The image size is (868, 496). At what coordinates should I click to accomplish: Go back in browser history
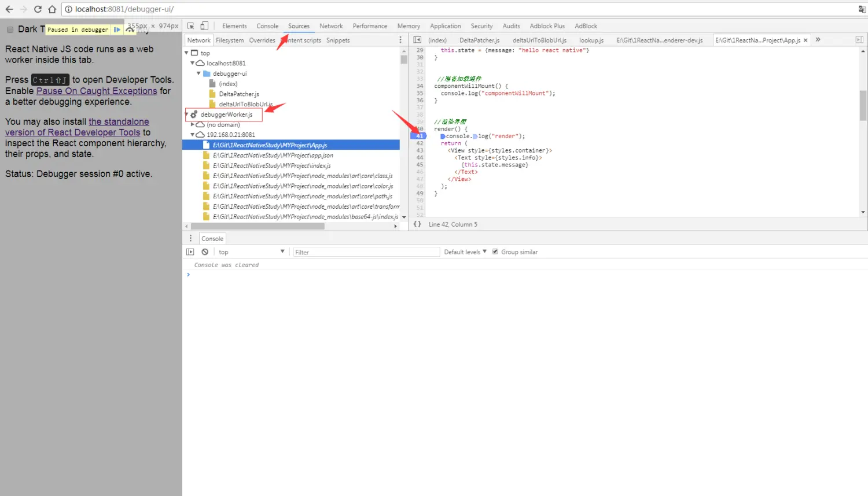coord(9,9)
